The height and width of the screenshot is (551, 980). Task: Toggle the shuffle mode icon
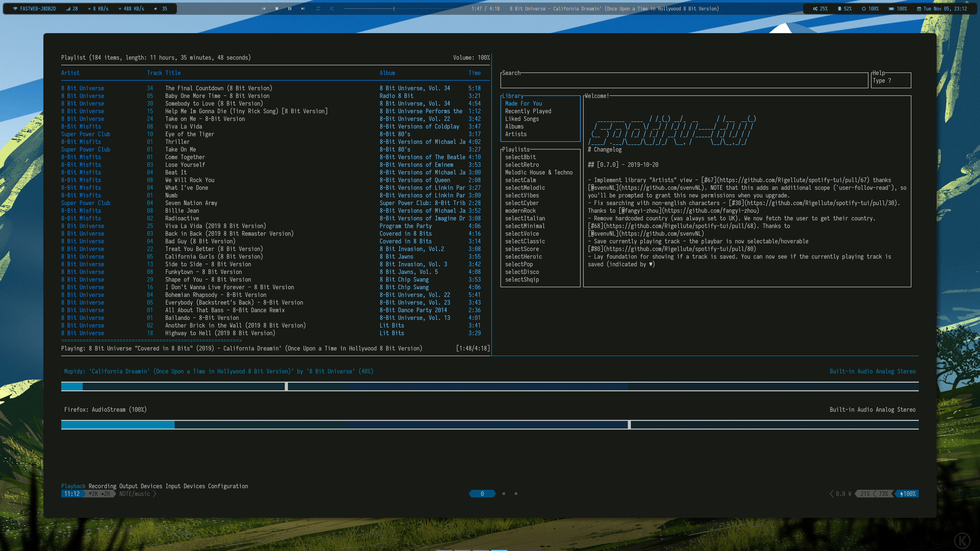tap(331, 9)
